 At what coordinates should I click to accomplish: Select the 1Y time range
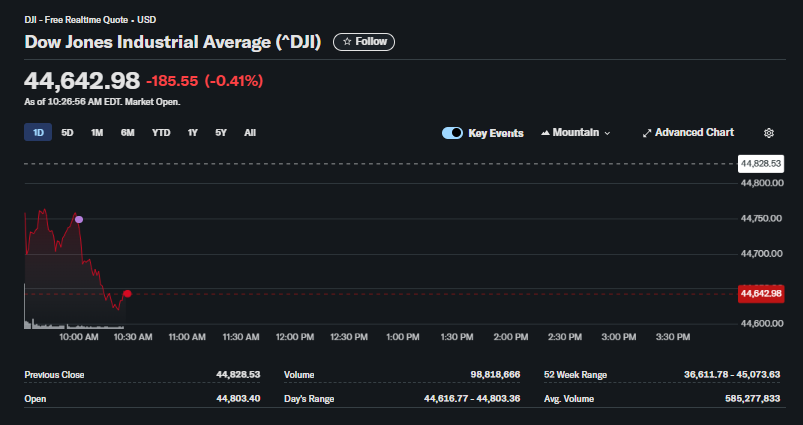[x=192, y=133]
